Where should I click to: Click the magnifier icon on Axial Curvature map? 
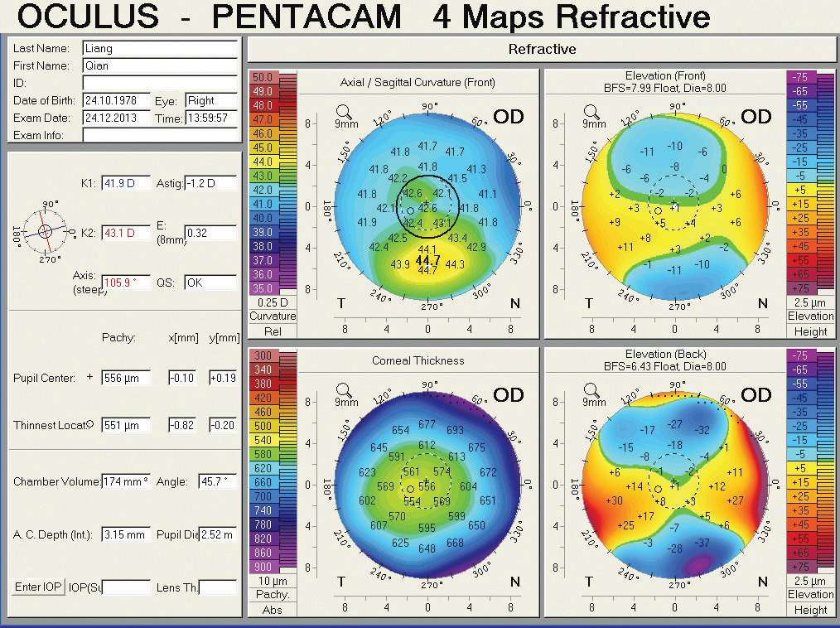point(344,113)
